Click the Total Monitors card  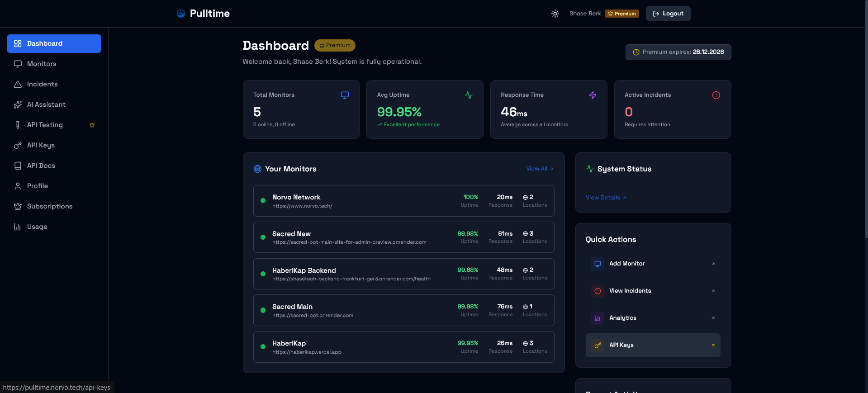[301, 109]
